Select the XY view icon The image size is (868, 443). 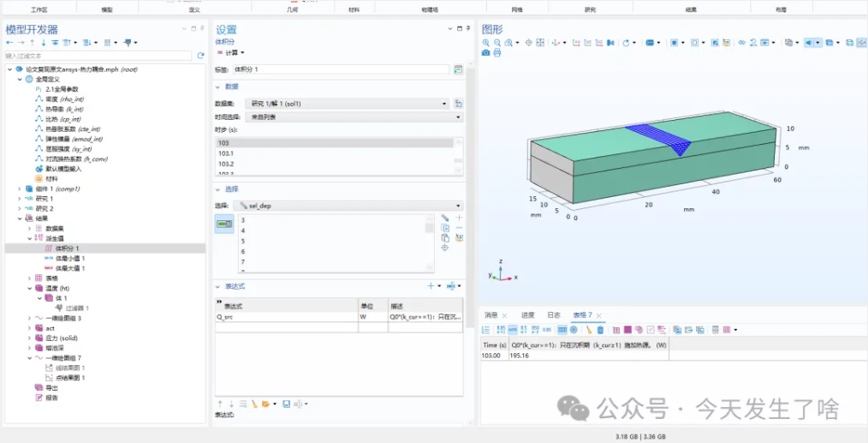point(576,43)
